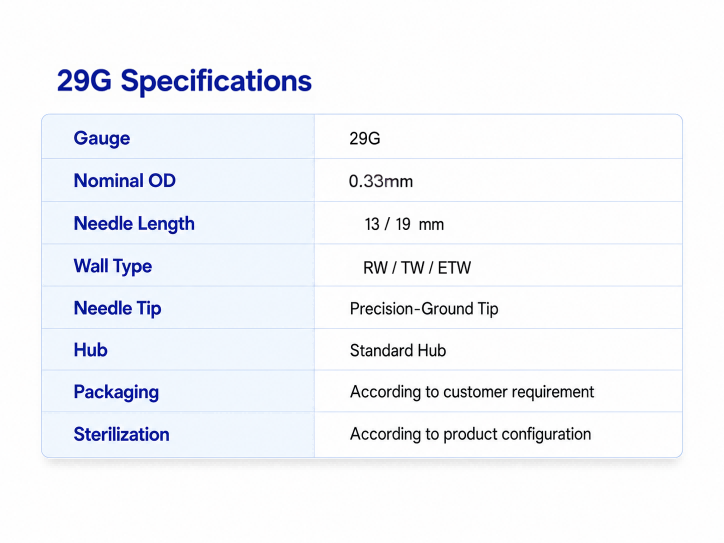Click the 0.33mm value

381,181
